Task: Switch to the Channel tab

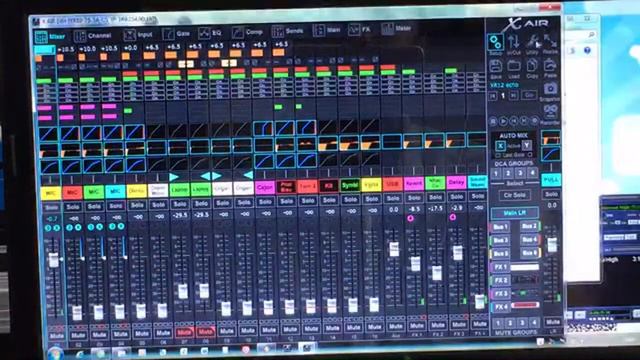Action: click(x=93, y=36)
